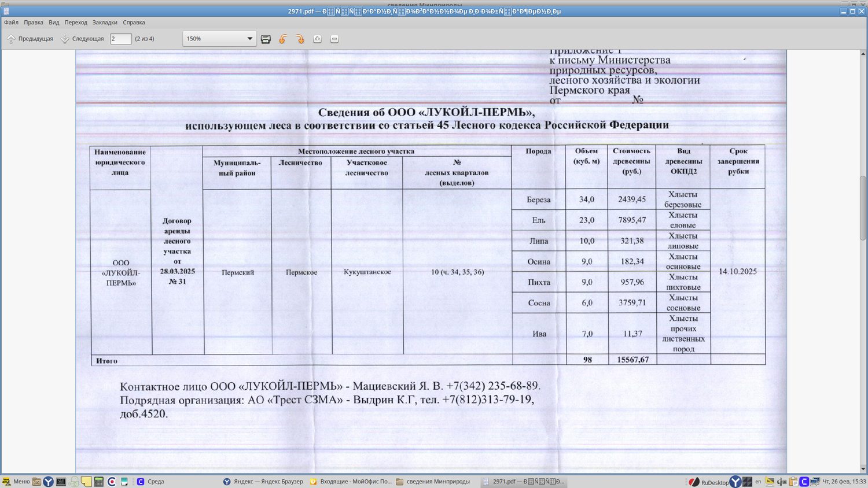This screenshot has width=868, height=488.
Task: Zoom in with the plus icon
Action: [317, 39]
